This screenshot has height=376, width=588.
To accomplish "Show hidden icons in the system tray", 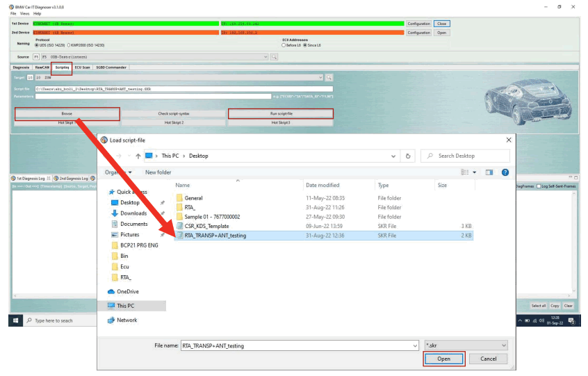I will pos(520,320).
